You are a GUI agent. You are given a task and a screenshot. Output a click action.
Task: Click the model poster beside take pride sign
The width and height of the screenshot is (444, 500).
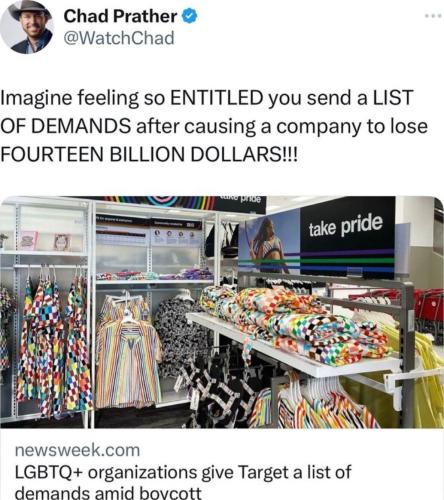(x=270, y=243)
